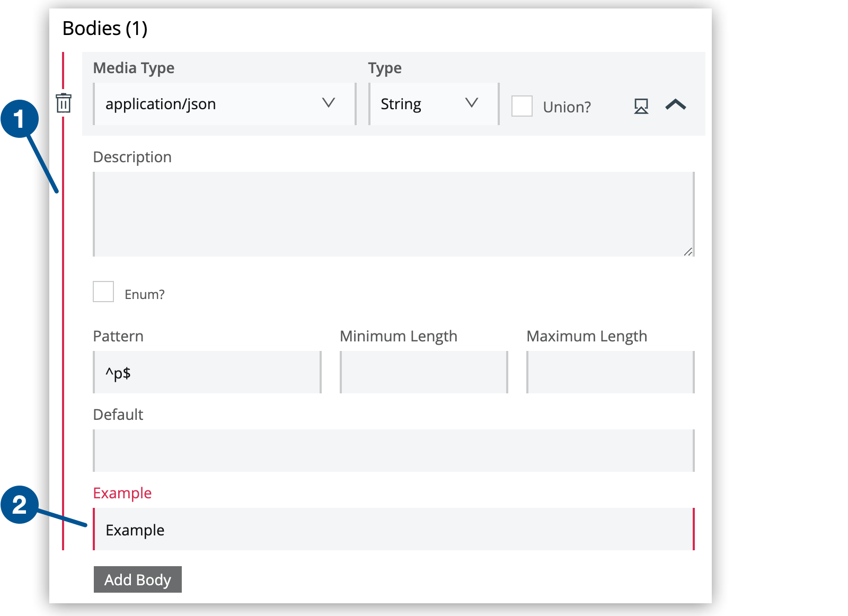
Task: Click the Minimum Length input field
Action: pyautogui.click(x=423, y=372)
